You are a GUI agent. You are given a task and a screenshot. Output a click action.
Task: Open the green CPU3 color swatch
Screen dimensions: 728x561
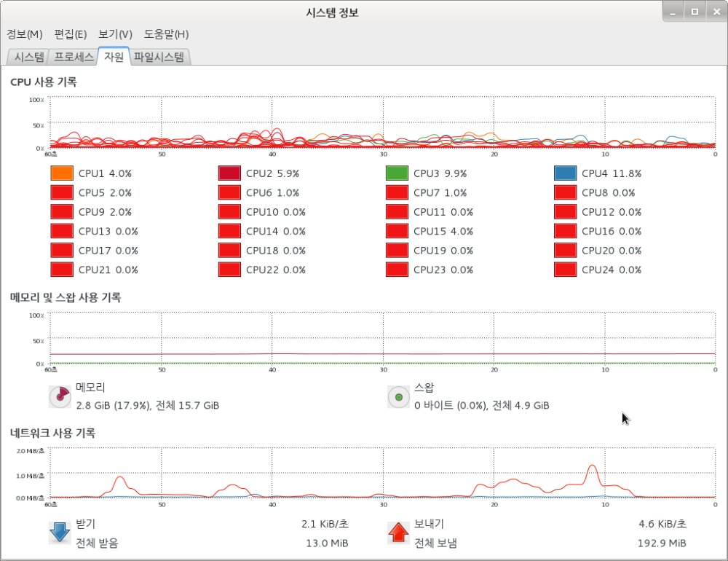click(397, 173)
